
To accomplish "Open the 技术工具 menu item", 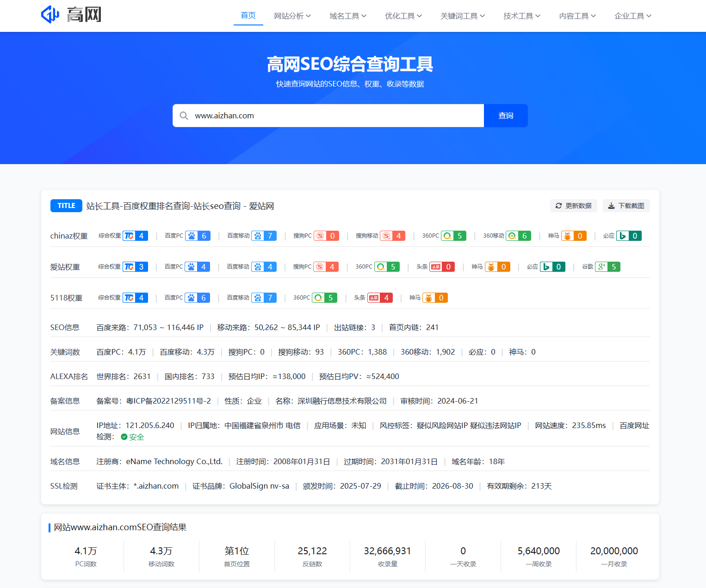I will coord(522,16).
